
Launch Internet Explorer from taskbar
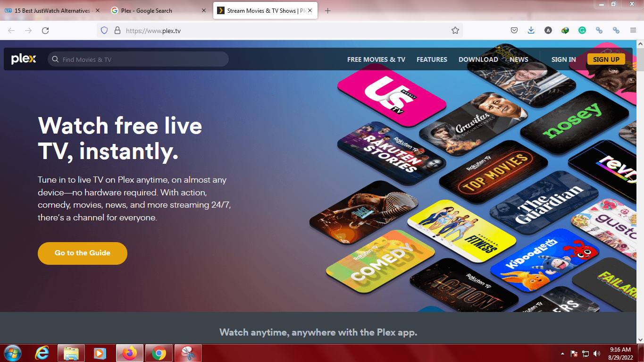[42, 353]
